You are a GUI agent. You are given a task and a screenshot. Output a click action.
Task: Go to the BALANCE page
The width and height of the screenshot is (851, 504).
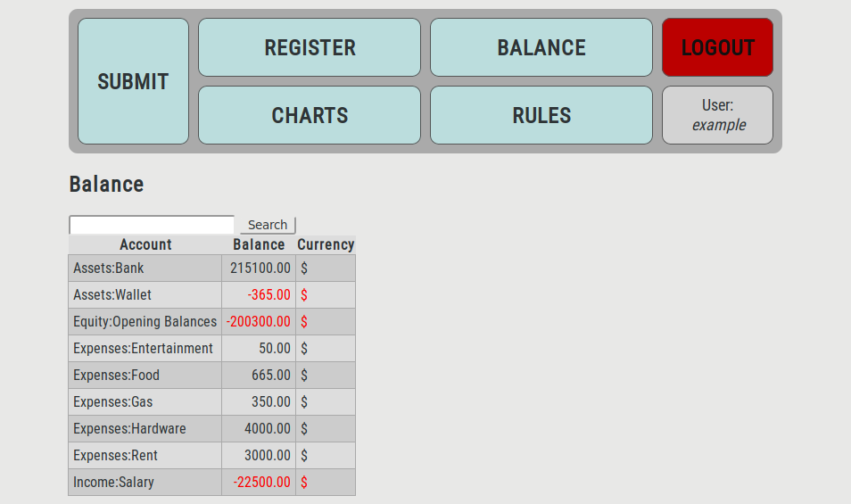tap(541, 47)
